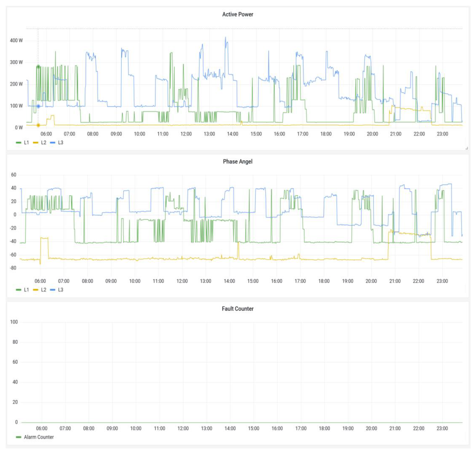476x454 pixels.
Task: Click the 12:00 time label on Active Power axis
Action: click(x=186, y=134)
